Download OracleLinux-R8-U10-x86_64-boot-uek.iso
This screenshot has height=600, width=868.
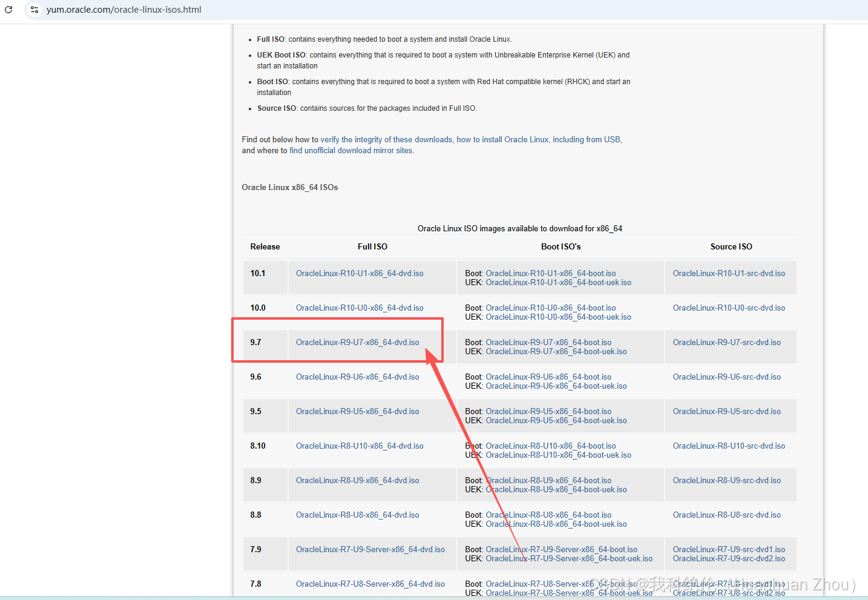pos(558,455)
